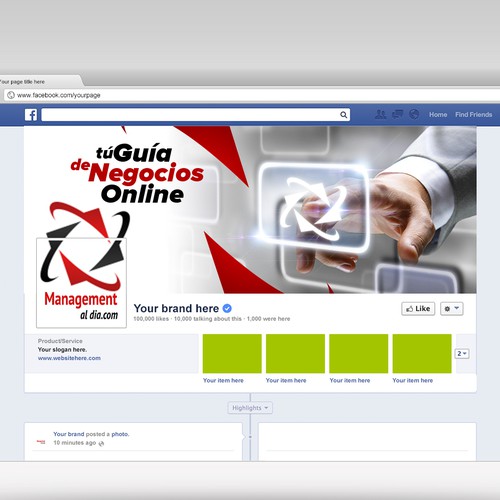This screenshot has height=500, width=500.
Task: Open the notifications globe icon
Action: tap(414, 114)
